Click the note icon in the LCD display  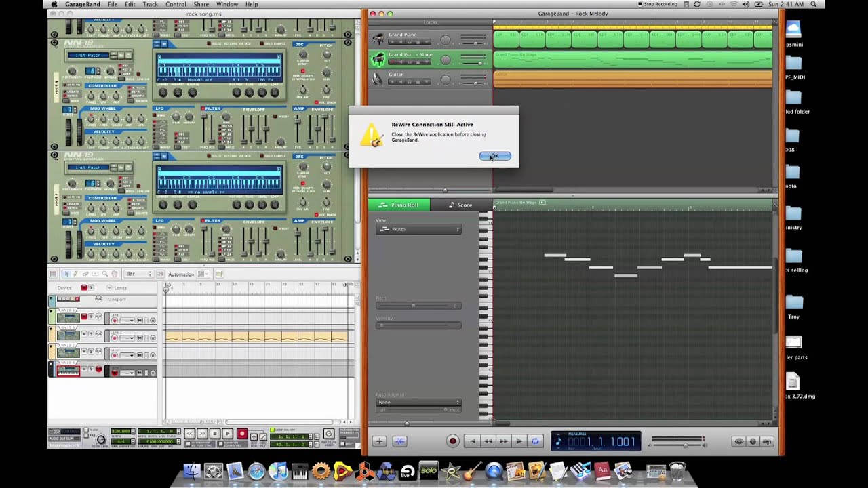(559, 441)
